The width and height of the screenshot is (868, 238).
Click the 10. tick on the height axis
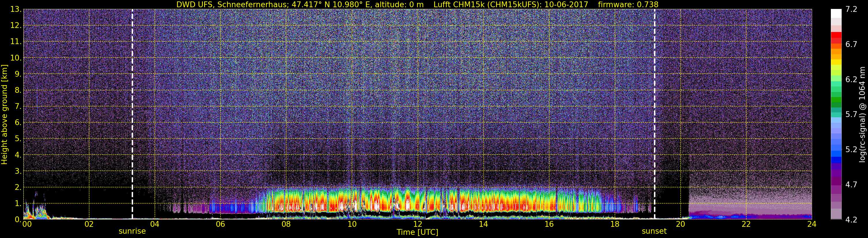pyautogui.click(x=16, y=58)
